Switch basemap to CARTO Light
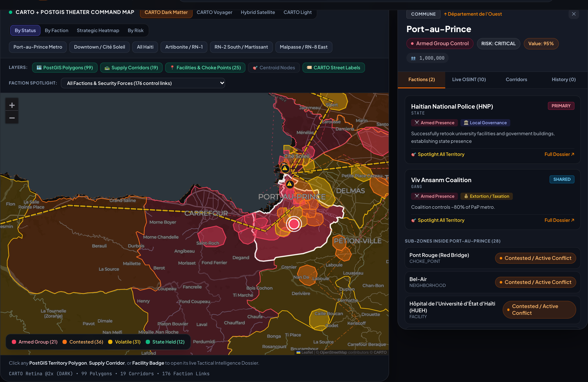 297,12
